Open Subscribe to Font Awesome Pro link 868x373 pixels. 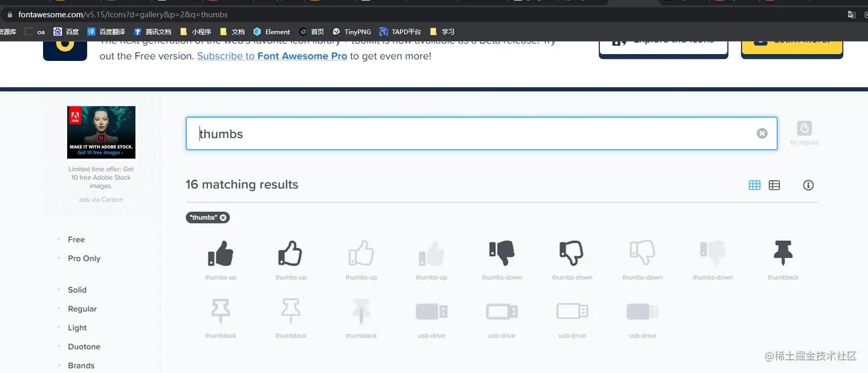(x=272, y=56)
